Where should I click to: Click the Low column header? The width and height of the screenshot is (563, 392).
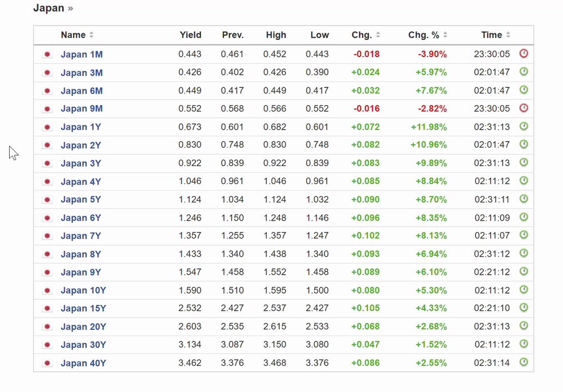point(320,35)
